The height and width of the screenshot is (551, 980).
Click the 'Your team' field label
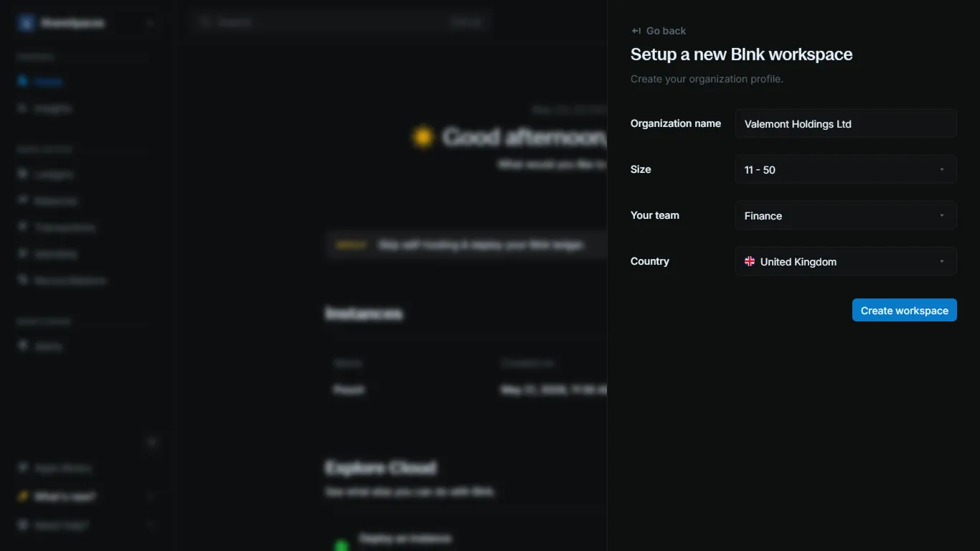[x=655, y=215]
